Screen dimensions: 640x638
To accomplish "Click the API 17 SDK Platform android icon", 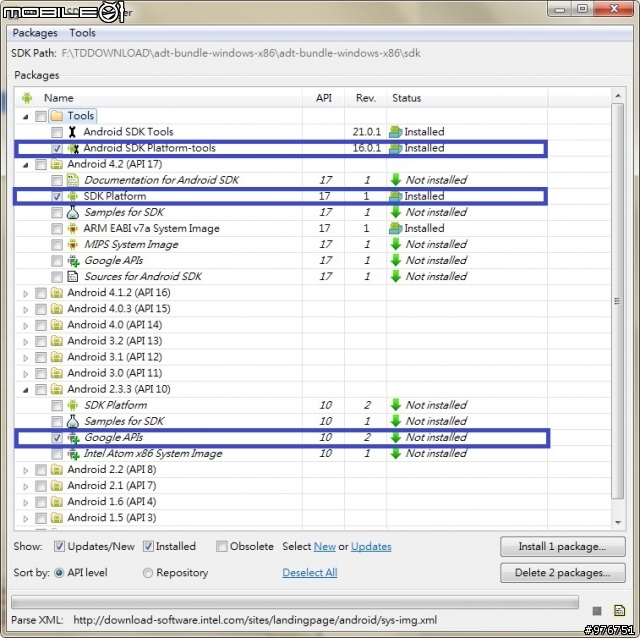I will click(73, 196).
